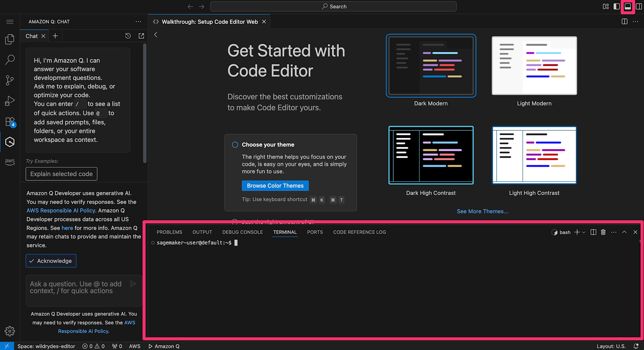Open the Extensions view icon with badge
Image resolution: width=644 pixels, height=350 pixels.
click(10, 122)
